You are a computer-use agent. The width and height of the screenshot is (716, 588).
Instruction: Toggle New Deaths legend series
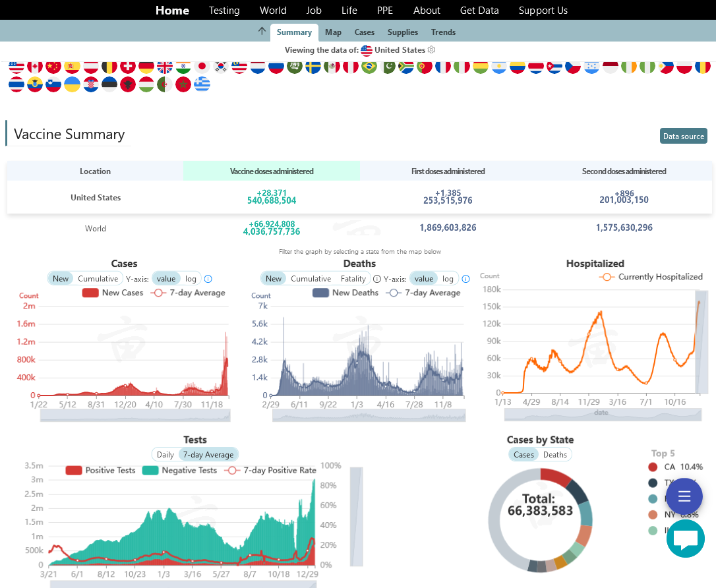pyautogui.click(x=345, y=293)
